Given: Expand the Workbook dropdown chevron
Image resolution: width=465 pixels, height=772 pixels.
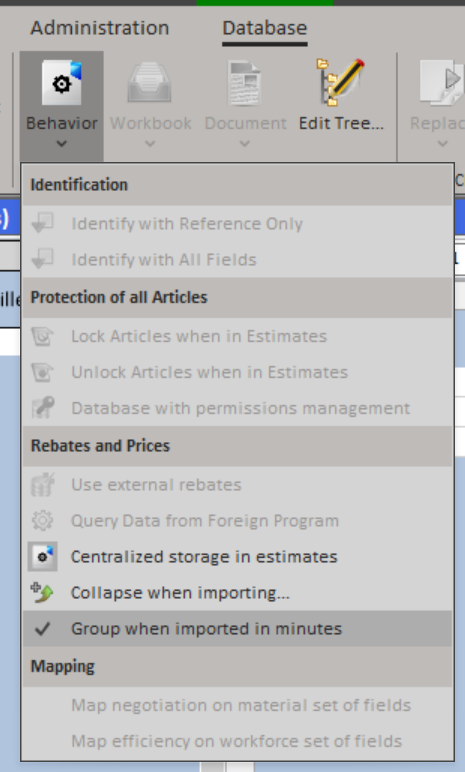Looking at the screenshot, I should point(150,144).
